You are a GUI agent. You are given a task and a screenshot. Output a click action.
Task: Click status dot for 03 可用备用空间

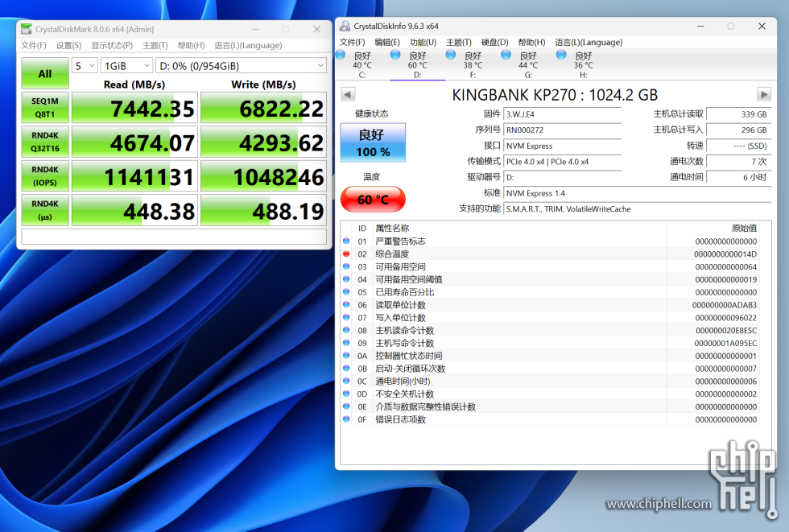[346, 266]
